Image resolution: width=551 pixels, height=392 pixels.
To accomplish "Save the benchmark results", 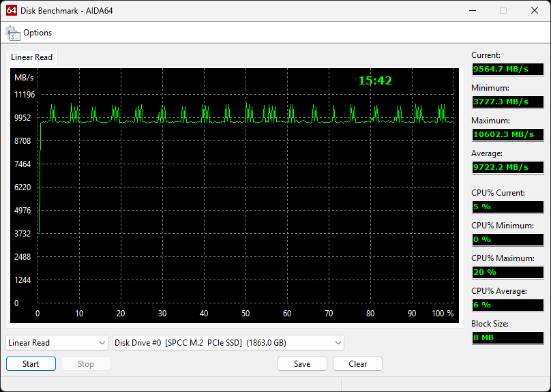I will click(x=302, y=364).
